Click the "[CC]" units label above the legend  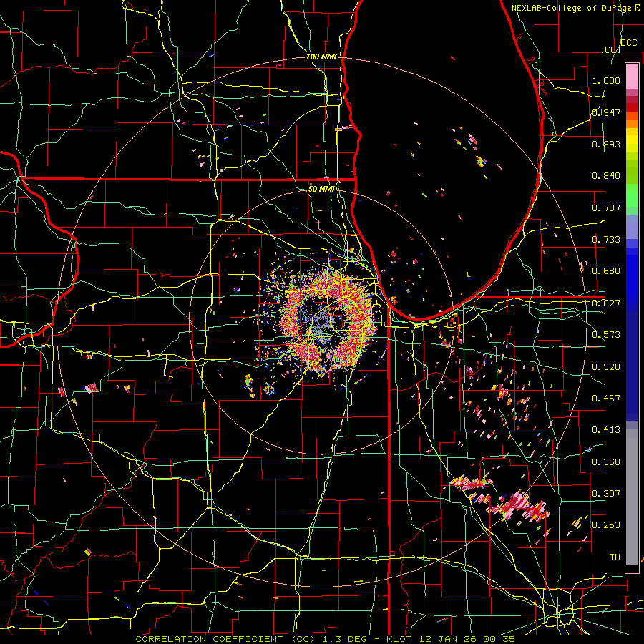click(x=610, y=49)
